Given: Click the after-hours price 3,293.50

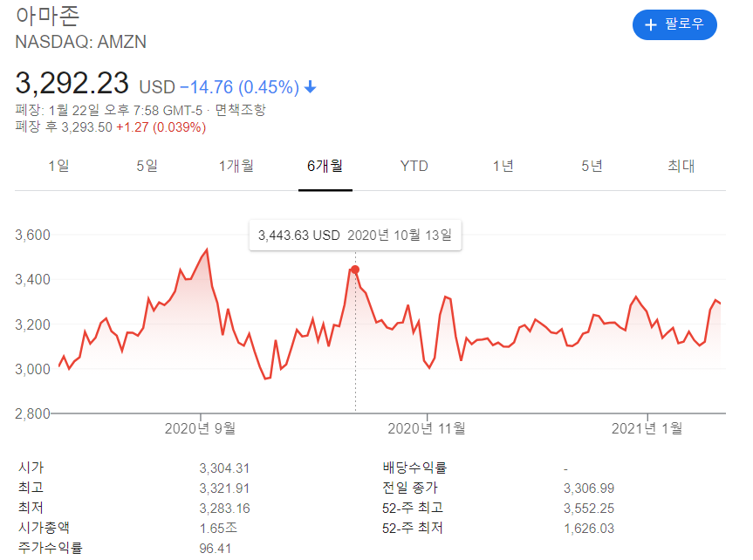Looking at the screenshot, I should [x=86, y=127].
